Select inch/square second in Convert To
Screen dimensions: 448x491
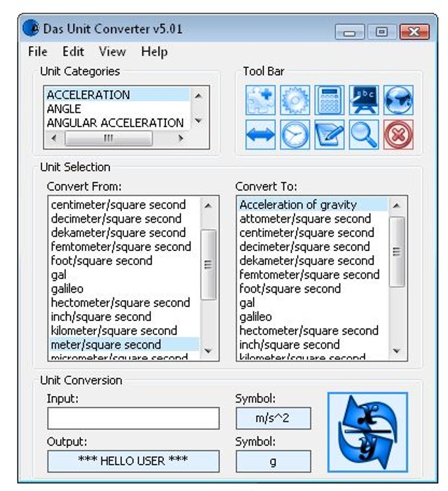pyautogui.click(x=312, y=345)
